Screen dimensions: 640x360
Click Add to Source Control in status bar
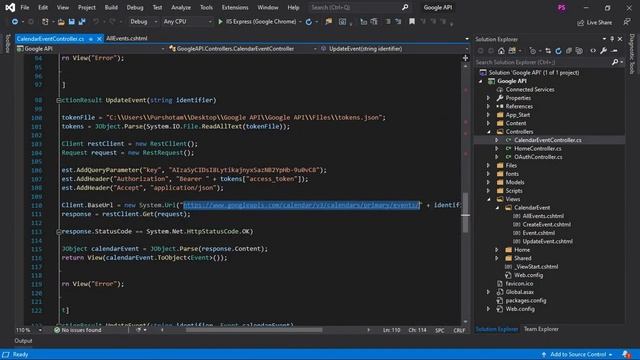(x=578, y=354)
